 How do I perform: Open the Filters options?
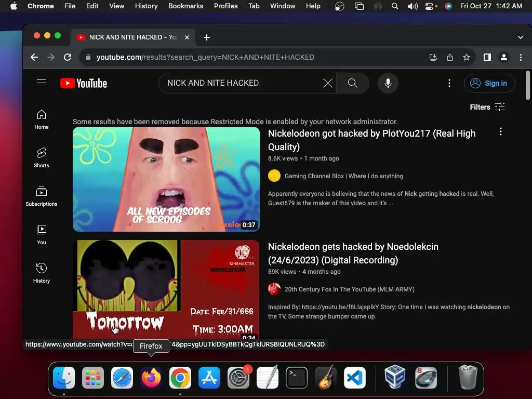[x=487, y=107]
